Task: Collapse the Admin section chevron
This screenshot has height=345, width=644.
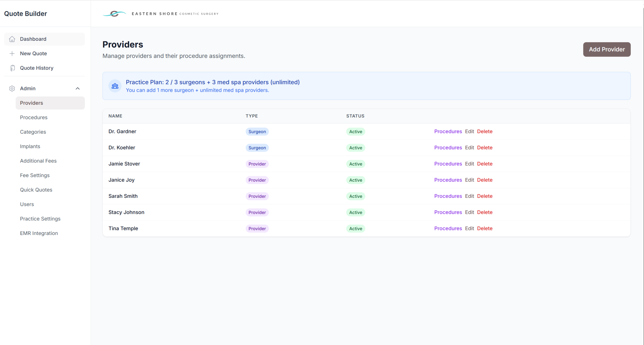Action: click(77, 89)
